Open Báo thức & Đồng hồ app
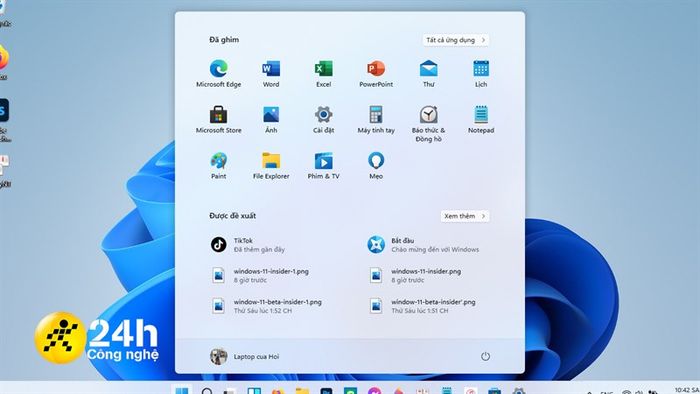This screenshot has width=700, height=394. point(429,124)
